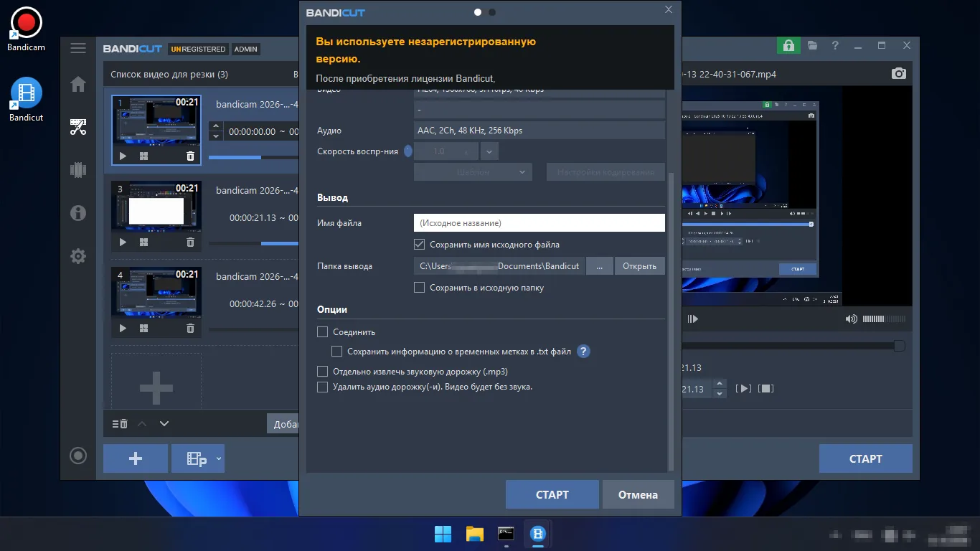This screenshot has height=551, width=980.
Task: Click the Открыть output folder button
Action: pyautogui.click(x=639, y=266)
